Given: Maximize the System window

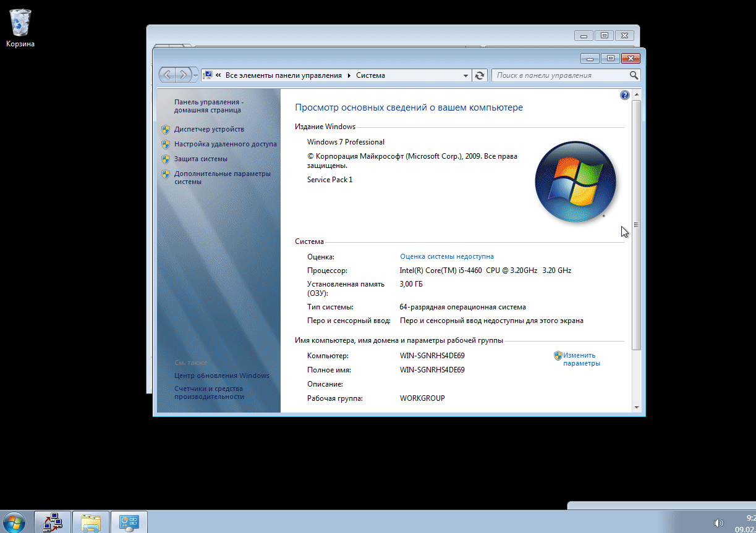Looking at the screenshot, I should coord(610,58).
